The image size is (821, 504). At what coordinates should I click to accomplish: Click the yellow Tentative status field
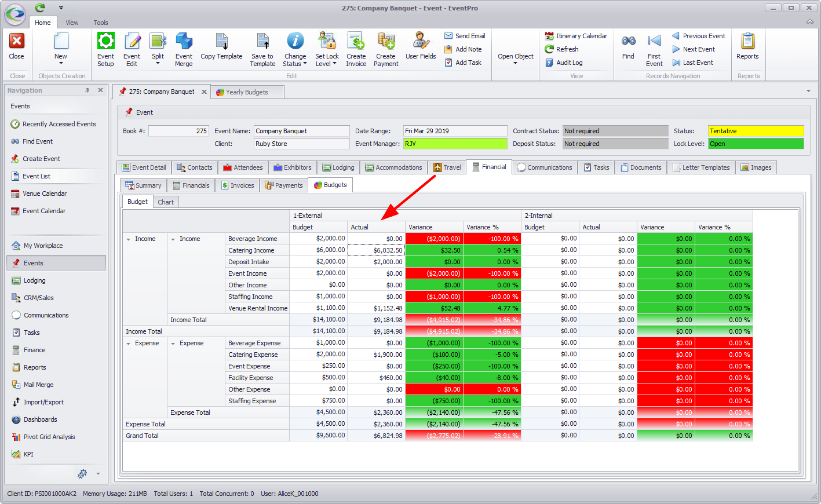click(x=756, y=131)
